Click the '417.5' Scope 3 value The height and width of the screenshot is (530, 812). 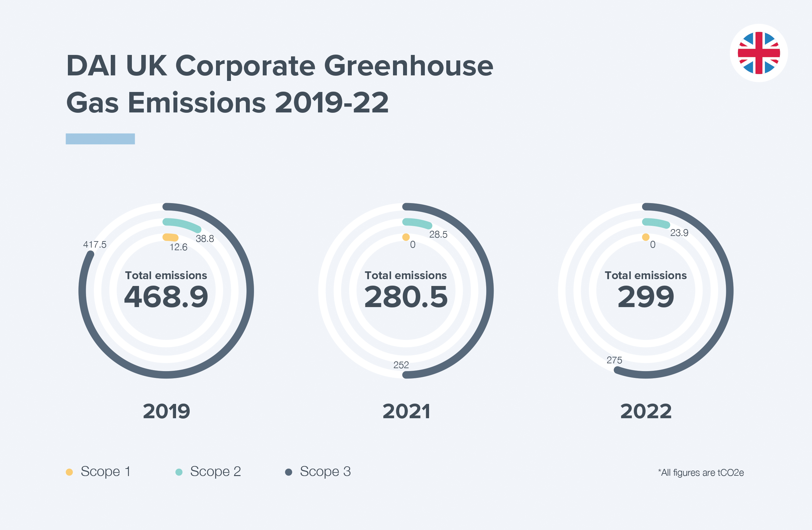pos(95,244)
